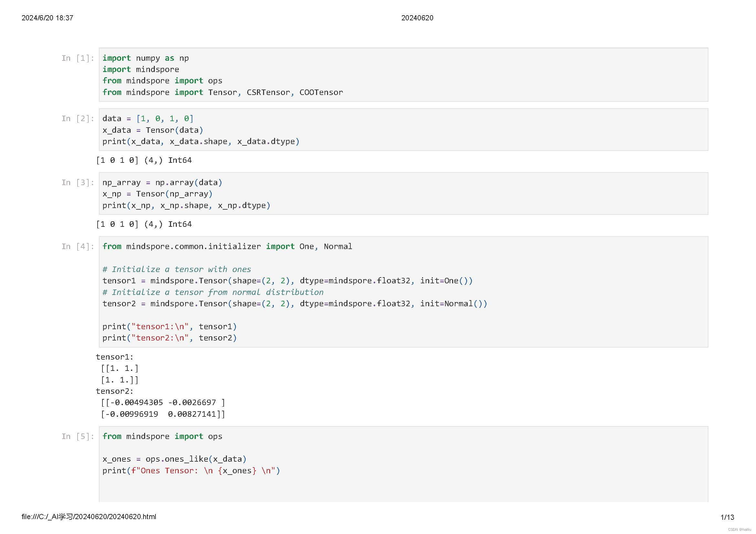Click the output '[1 0 1 0] (4,) Int64' below cell 2
This screenshot has width=756, height=534.
point(144,160)
